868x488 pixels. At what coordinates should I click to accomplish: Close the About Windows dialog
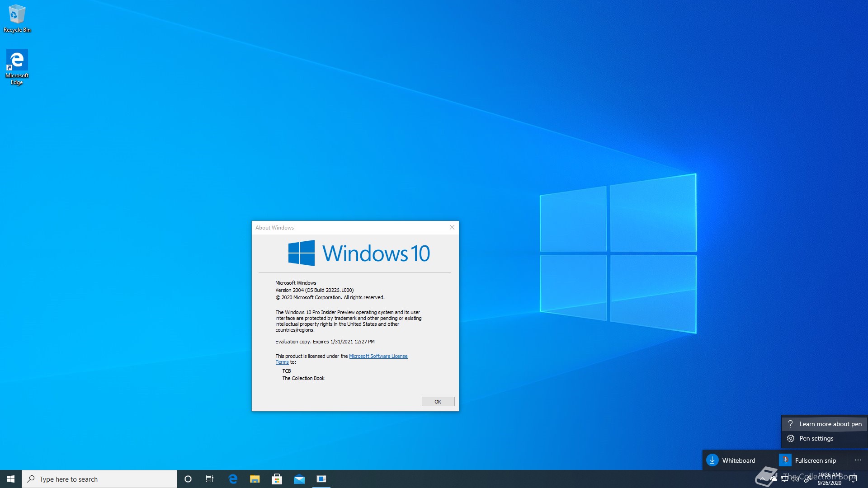click(452, 228)
